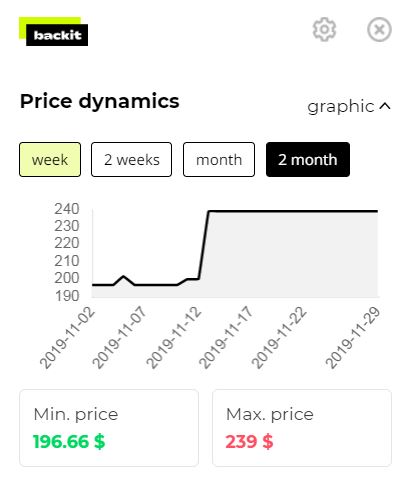Image resolution: width=411 pixels, height=480 pixels.
Task: Open settings via the gear icon
Action: click(324, 30)
